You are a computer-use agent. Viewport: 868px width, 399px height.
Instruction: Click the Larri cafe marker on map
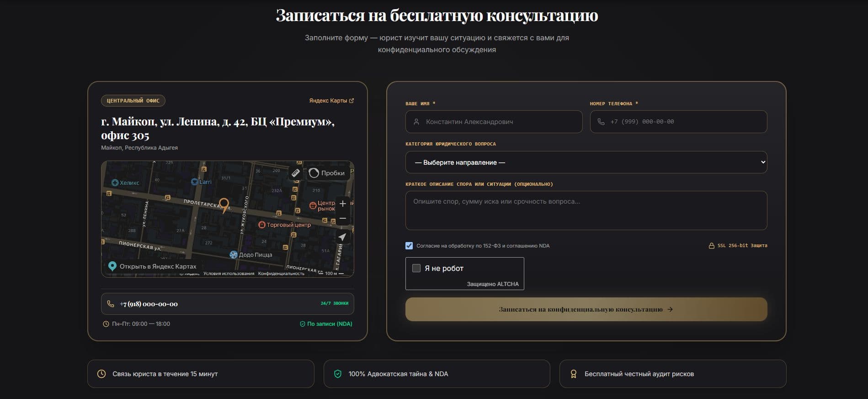[x=201, y=182]
